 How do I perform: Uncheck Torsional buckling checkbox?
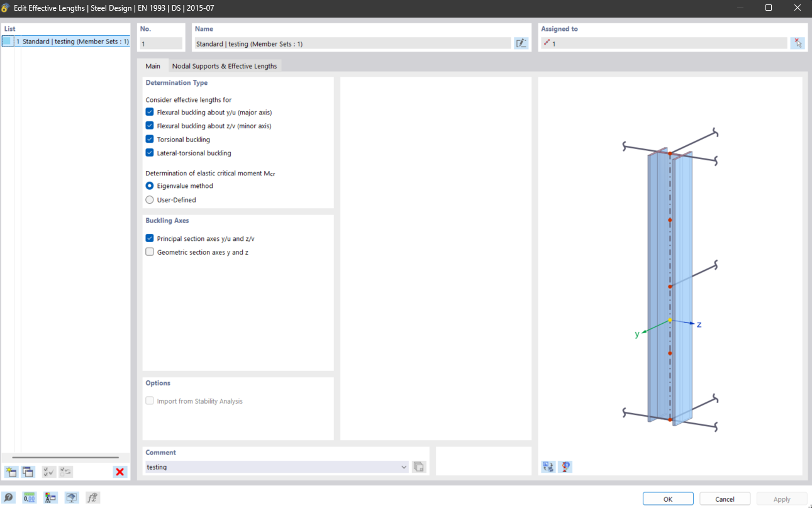coord(150,140)
